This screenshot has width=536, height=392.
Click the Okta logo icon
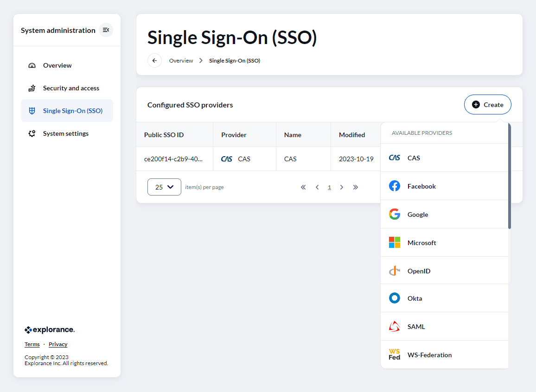click(x=395, y=298)
